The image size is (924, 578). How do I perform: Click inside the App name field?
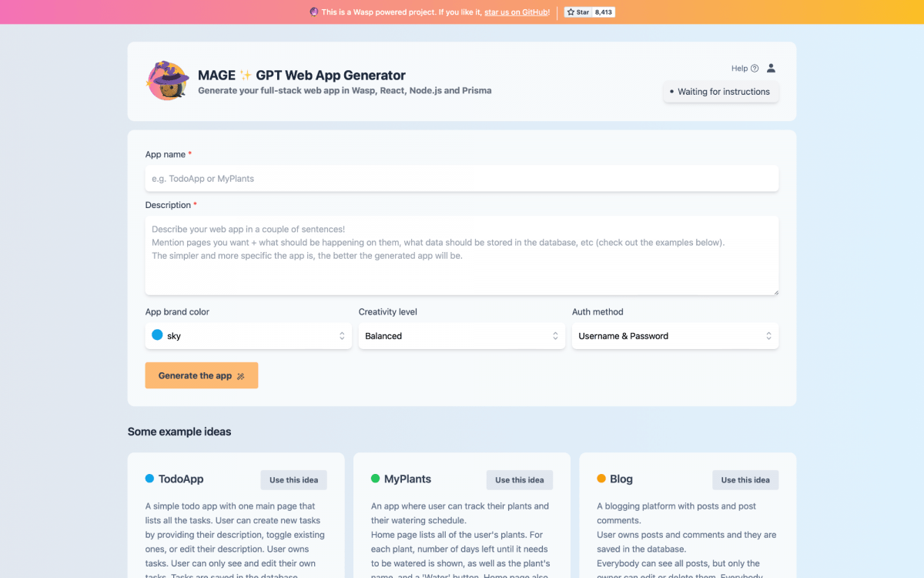point(462,177)
